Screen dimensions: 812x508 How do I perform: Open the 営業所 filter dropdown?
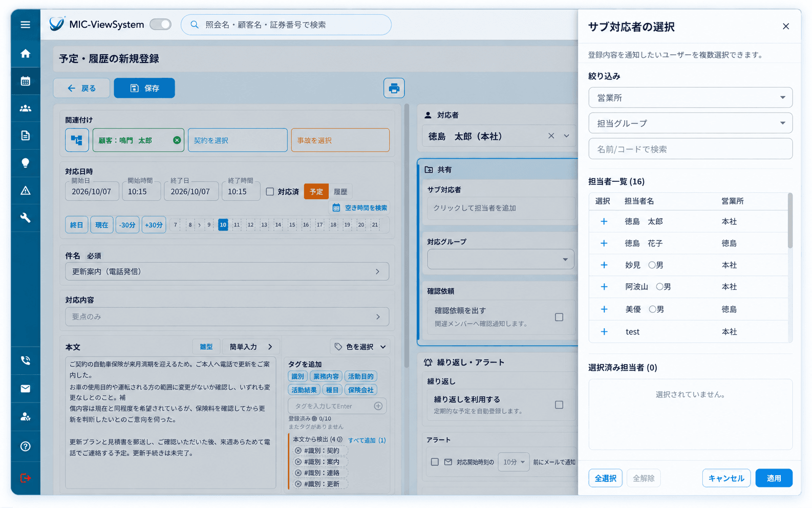click(690, 97)
